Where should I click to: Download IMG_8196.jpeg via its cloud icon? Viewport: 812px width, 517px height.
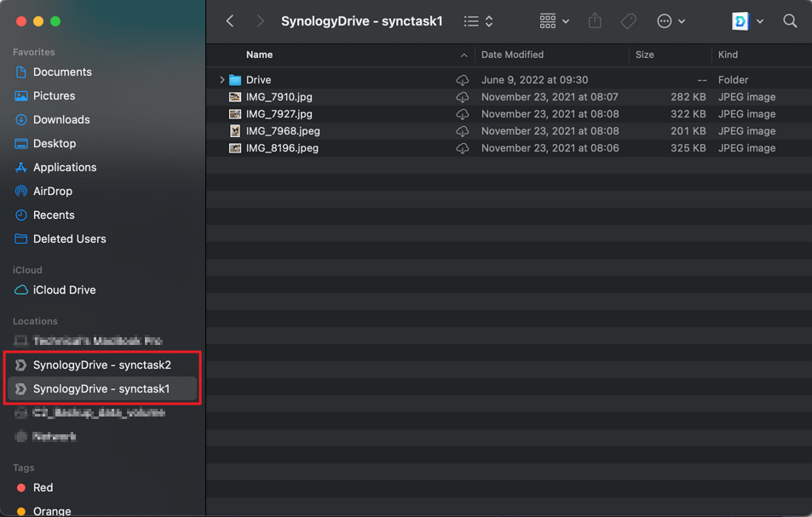[463, 148]
